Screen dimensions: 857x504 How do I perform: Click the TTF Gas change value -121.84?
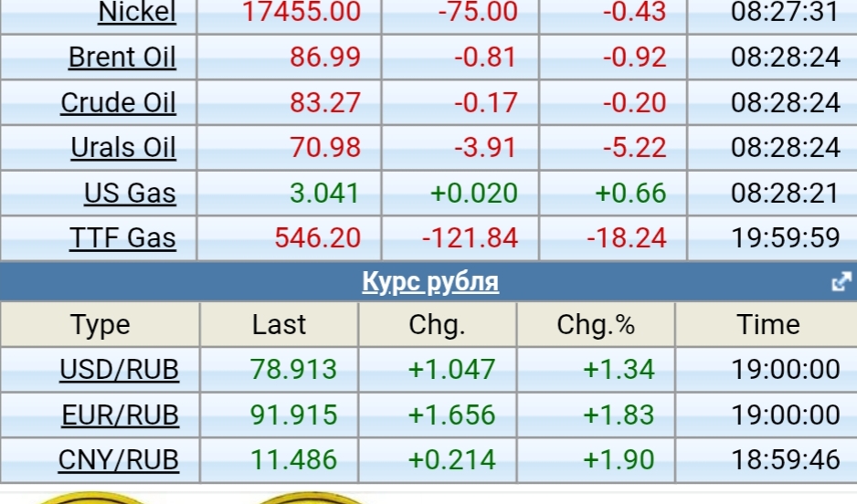470,238
